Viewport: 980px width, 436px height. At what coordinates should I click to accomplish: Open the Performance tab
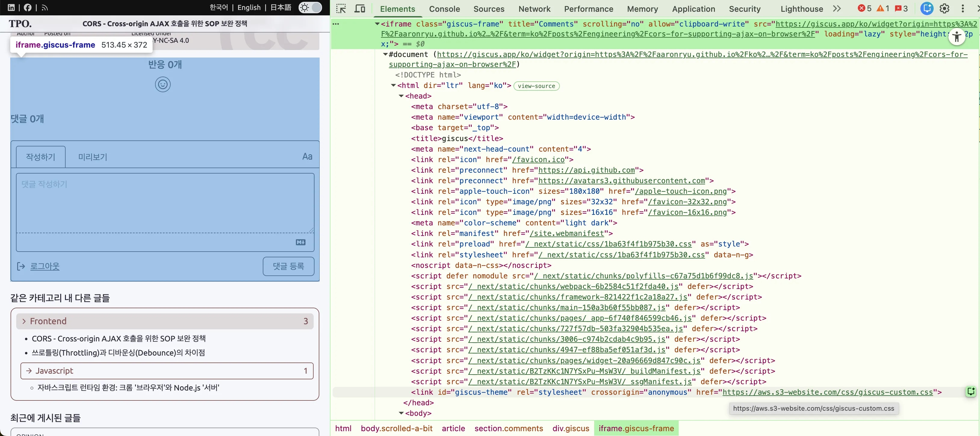point(588,9)
